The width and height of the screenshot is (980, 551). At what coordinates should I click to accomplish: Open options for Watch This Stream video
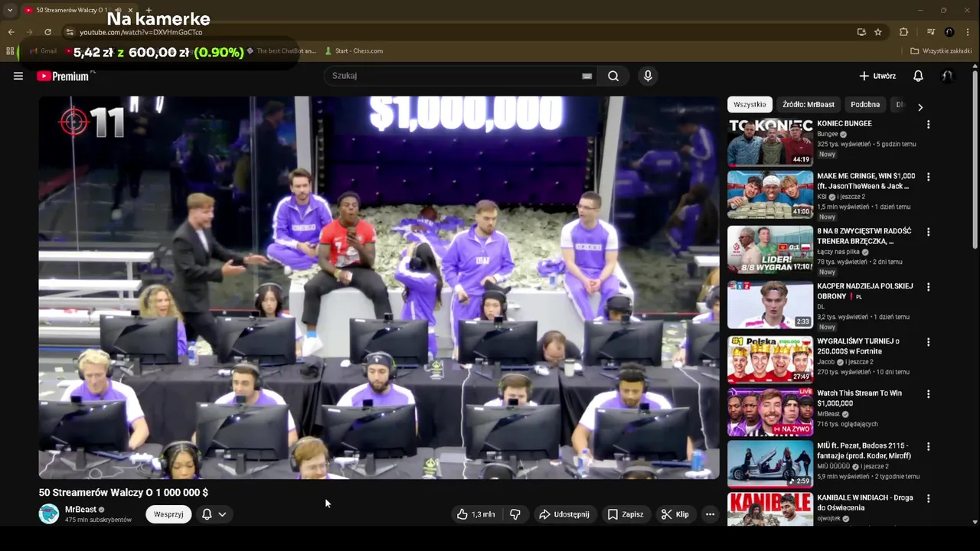coord(928,394)
